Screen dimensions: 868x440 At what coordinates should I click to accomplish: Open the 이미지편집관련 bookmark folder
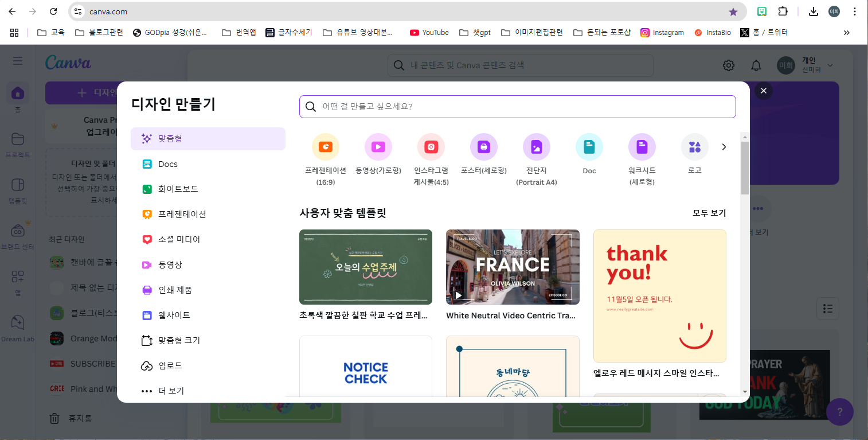coord(532,33)
